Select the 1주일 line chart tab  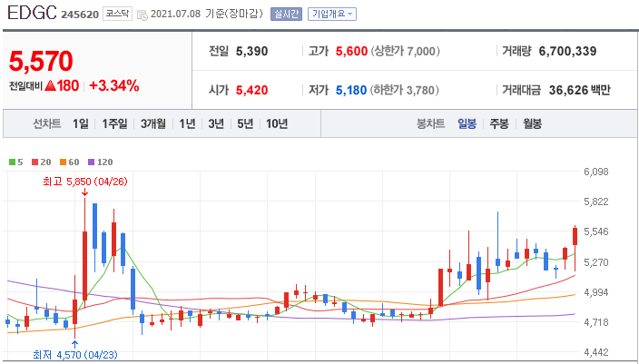(x=114, y=123)
